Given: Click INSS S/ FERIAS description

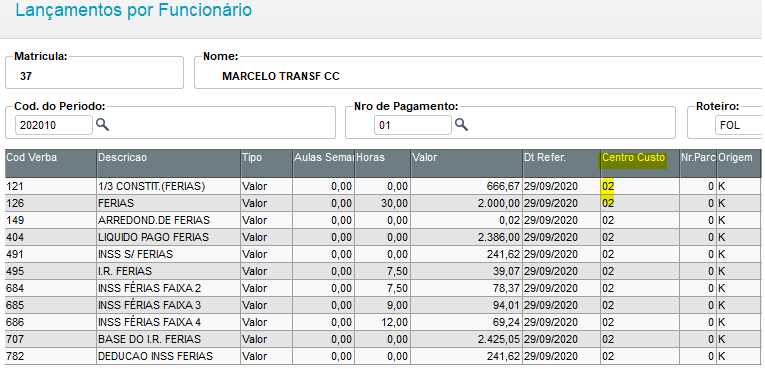Looking at the screenshot, I should [x=169, y=254].
